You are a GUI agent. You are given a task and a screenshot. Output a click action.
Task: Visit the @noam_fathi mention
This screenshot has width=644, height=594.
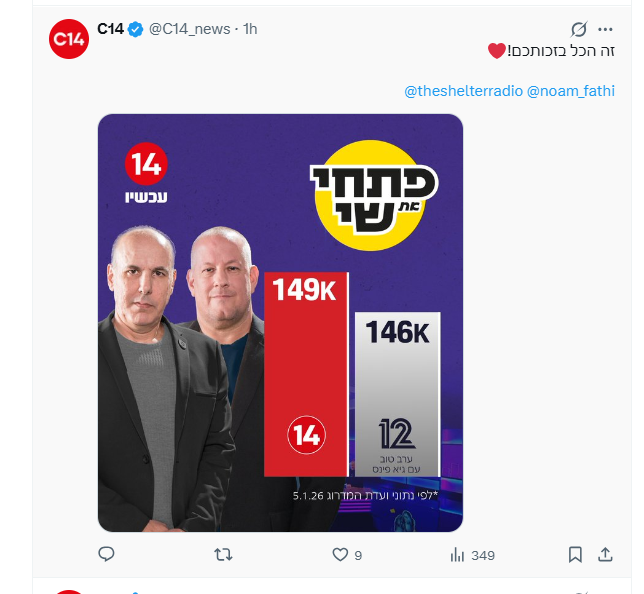point(571,91)
